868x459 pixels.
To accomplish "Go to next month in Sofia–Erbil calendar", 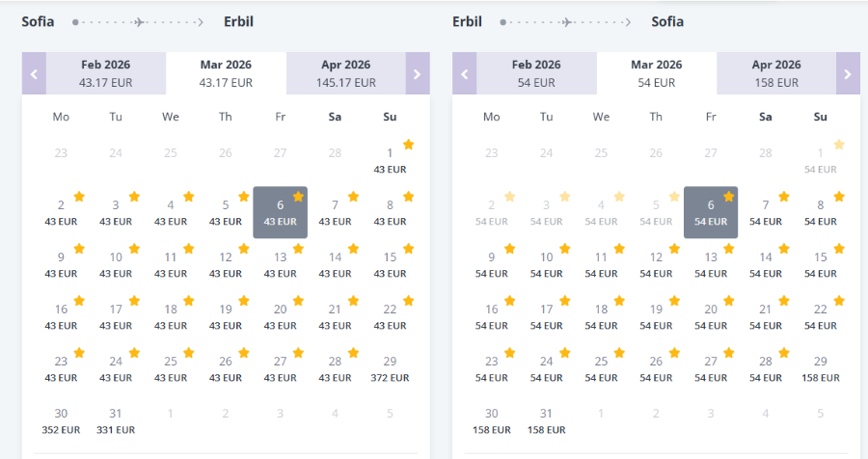I will point(418,73).
